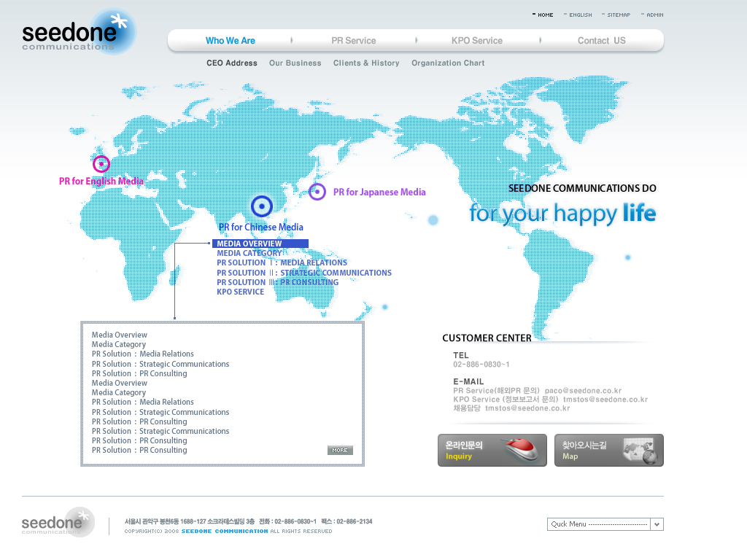747x560 pixels.
Task: Click the SITEMAP link at top
Action: (618, 15)
